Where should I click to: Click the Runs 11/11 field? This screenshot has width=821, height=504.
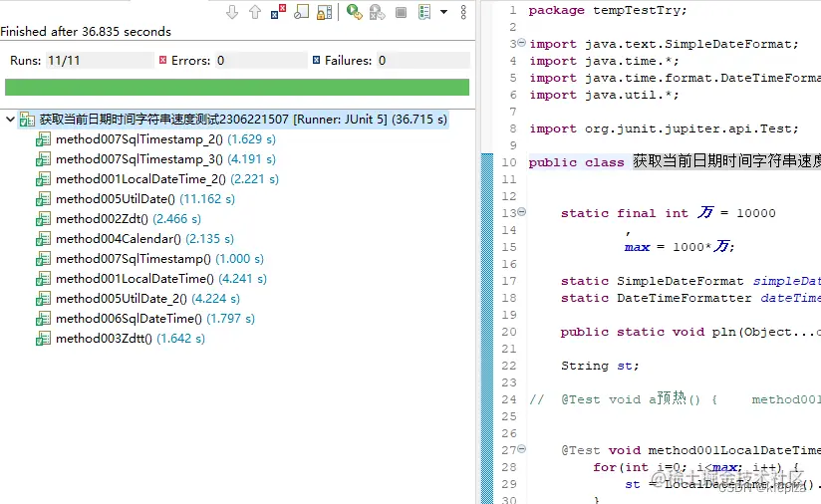point(100,60)
